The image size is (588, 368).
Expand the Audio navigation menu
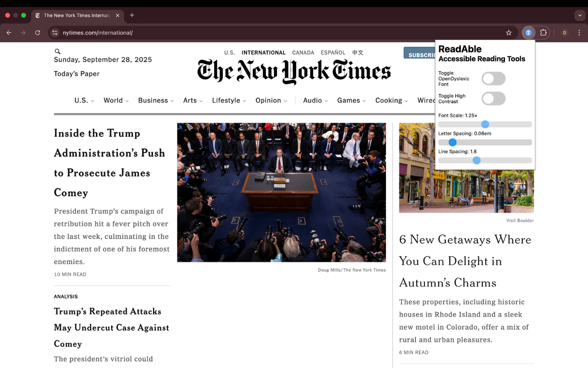click(x=316, y=100)
